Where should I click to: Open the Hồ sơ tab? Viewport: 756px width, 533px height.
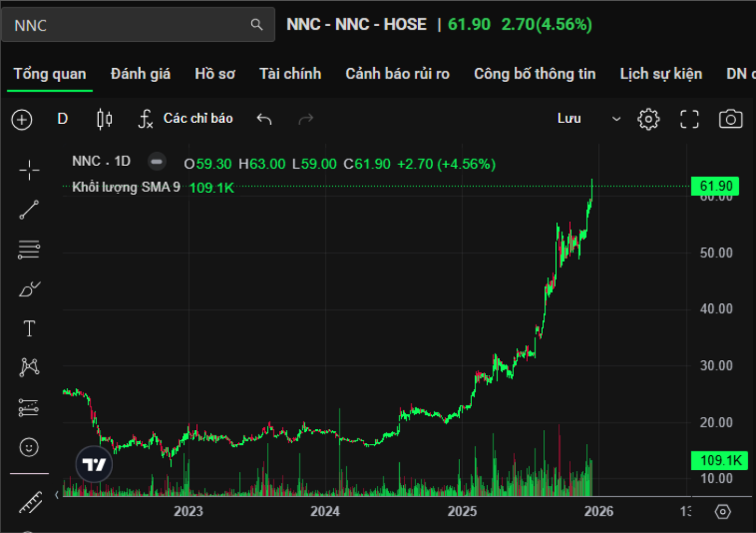214,74
